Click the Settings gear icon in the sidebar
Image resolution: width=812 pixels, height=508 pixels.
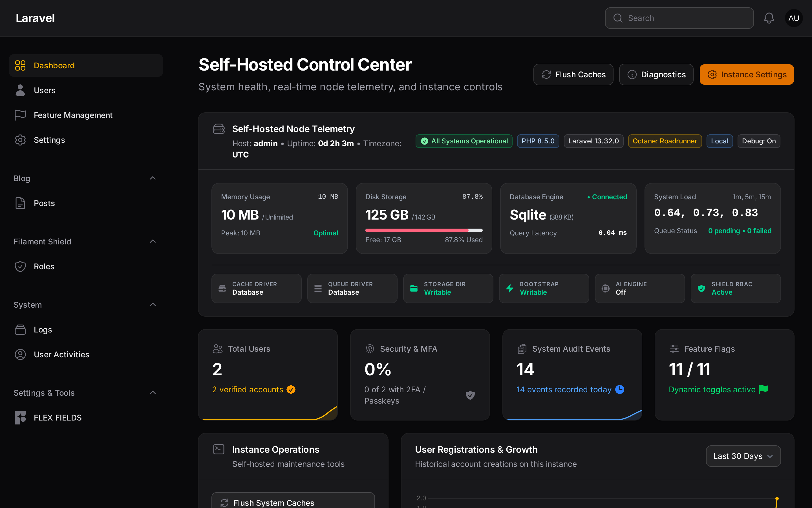pos(20,140)
